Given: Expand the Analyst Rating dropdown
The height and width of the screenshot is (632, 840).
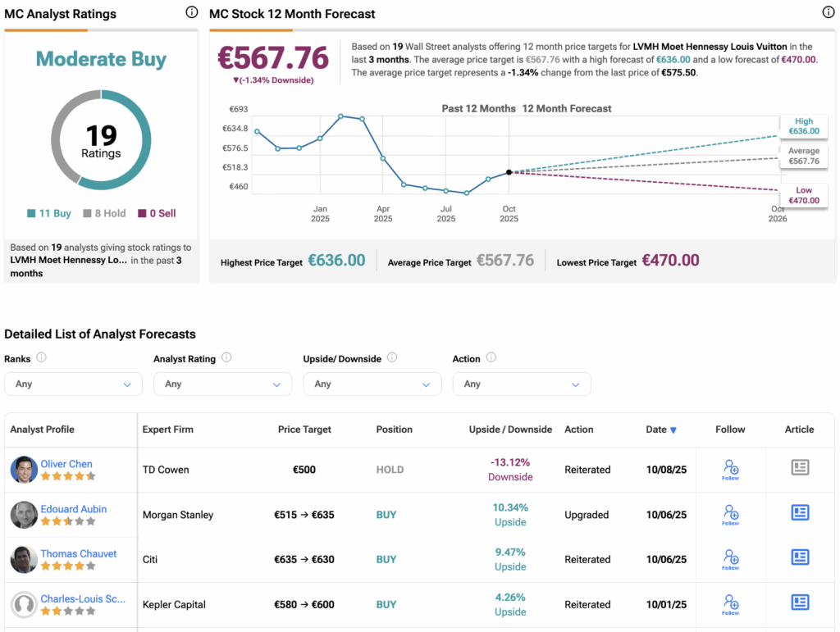Looking at the screenshot, I should (x=222, y=384).
